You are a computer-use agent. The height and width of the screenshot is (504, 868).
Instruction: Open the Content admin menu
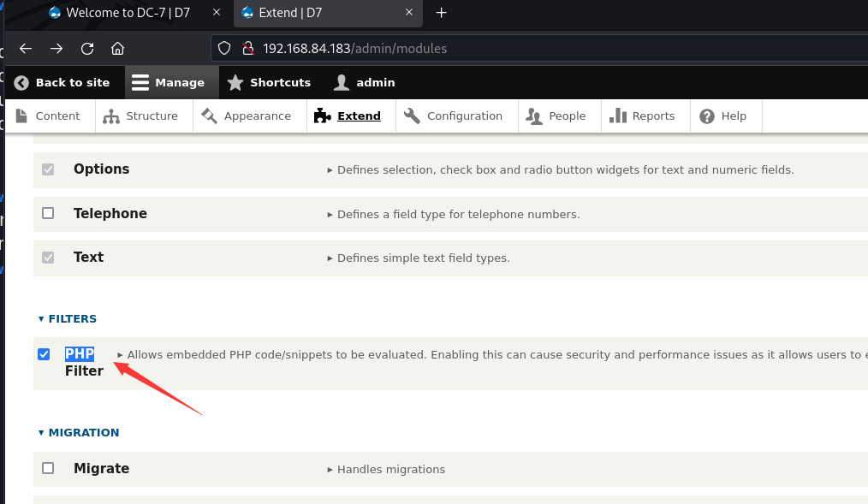[x=57, y=116]
